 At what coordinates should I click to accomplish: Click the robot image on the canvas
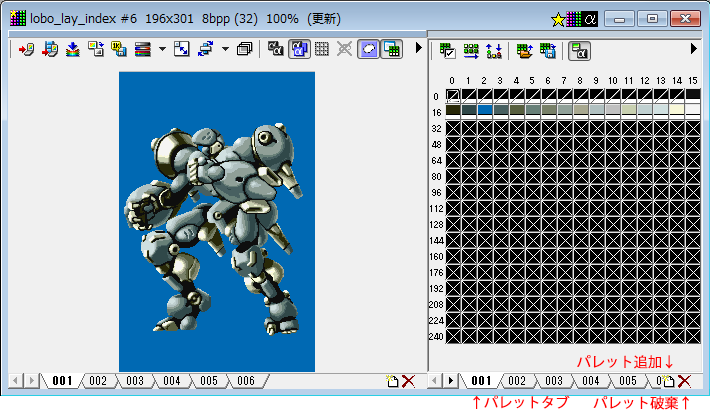214,229
